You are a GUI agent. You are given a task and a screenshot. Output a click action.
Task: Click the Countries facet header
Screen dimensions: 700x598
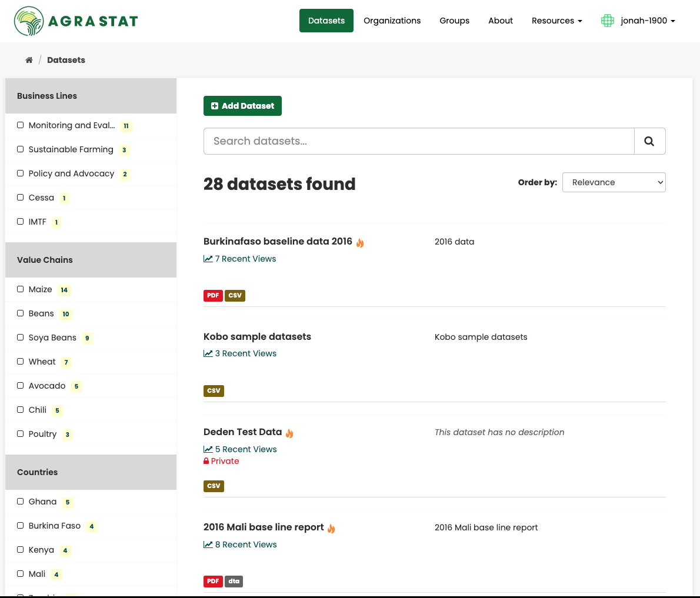tap(91, 472)
